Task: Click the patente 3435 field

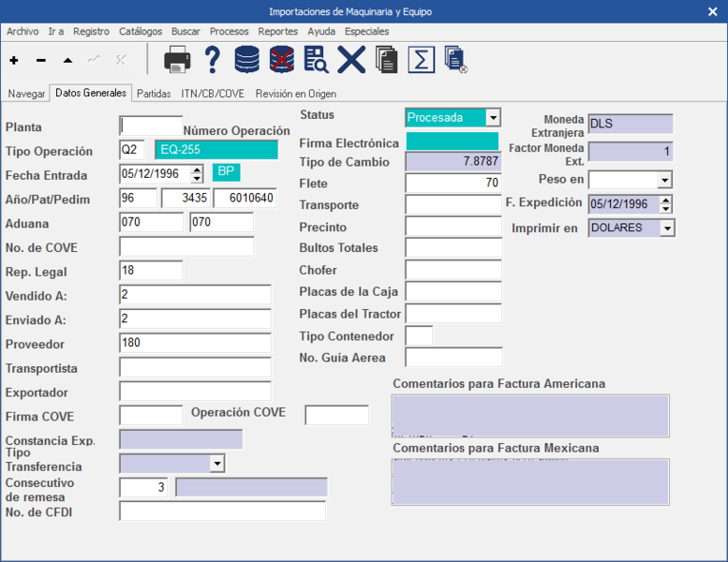Action: click(x=186, y=199)
